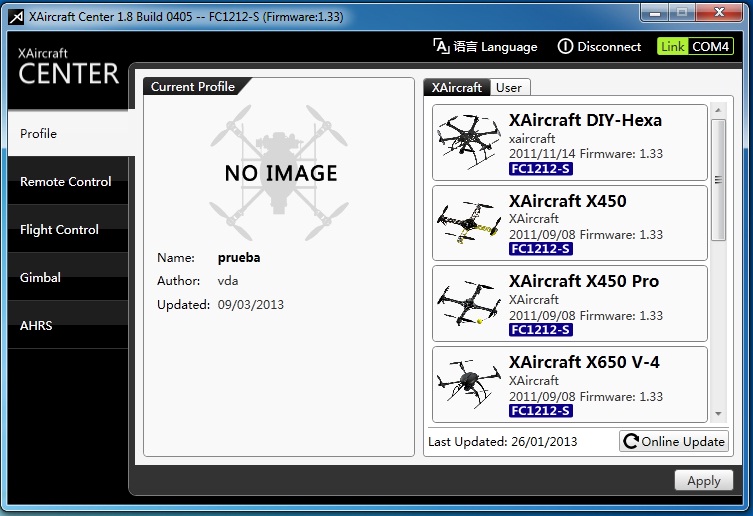Click the profile name 'prueba'
The image size is (753, 516).
(239, 258)
